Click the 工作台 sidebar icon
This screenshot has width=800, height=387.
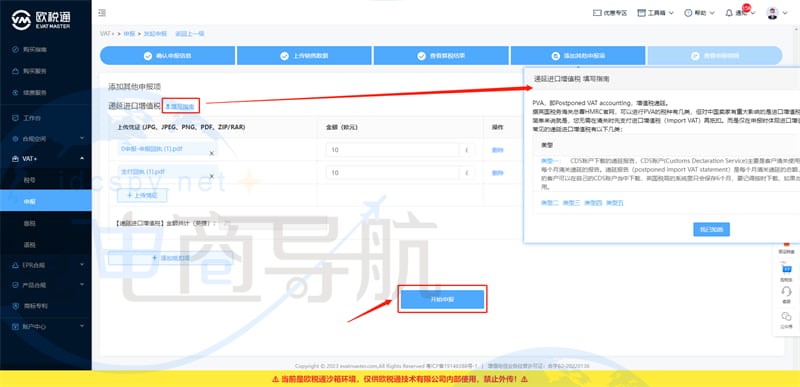click(15, 118)
